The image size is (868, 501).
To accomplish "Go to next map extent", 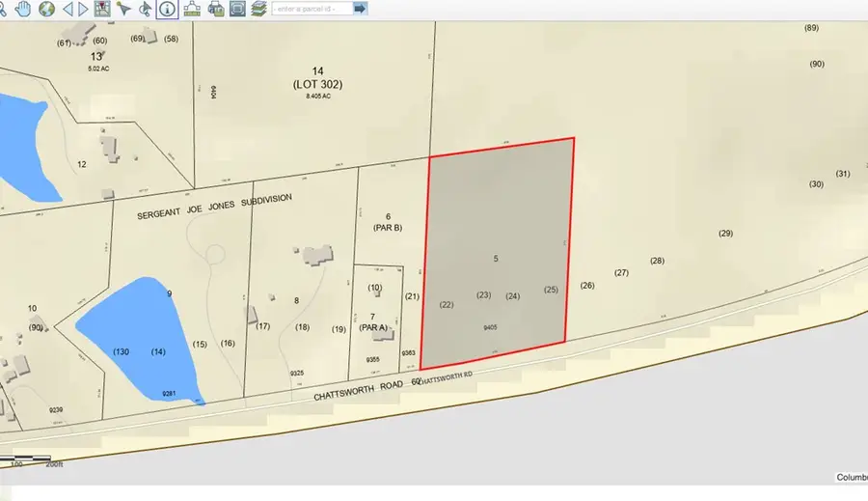I will click(83, 9).
